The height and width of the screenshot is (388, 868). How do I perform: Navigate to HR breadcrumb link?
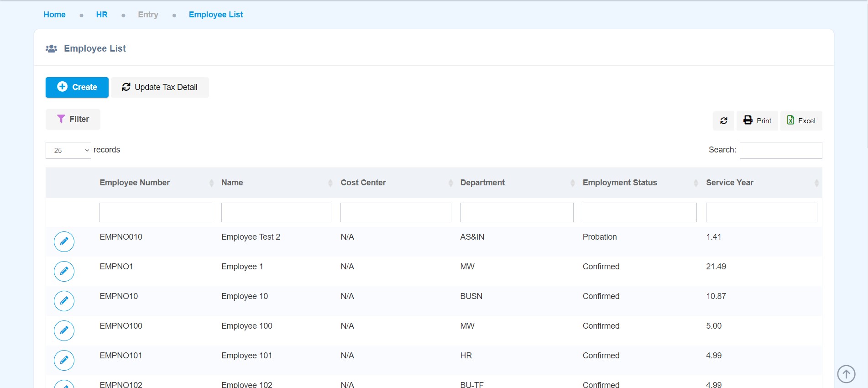tap(102, 15)
